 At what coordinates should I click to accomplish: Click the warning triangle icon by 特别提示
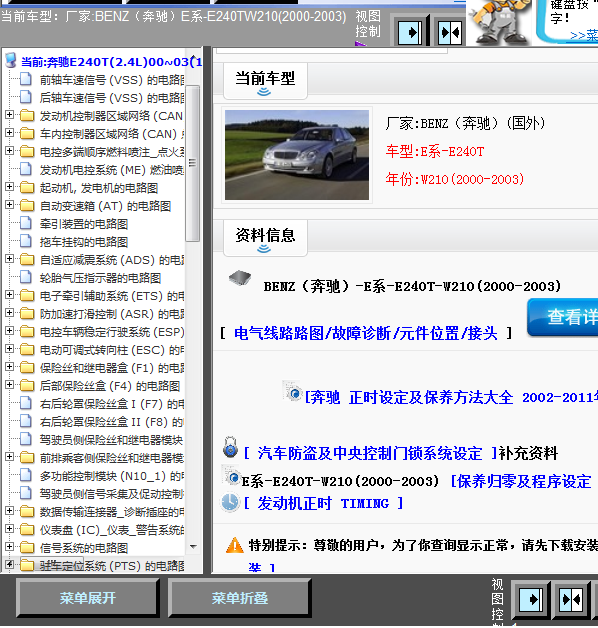coord(235,545)
